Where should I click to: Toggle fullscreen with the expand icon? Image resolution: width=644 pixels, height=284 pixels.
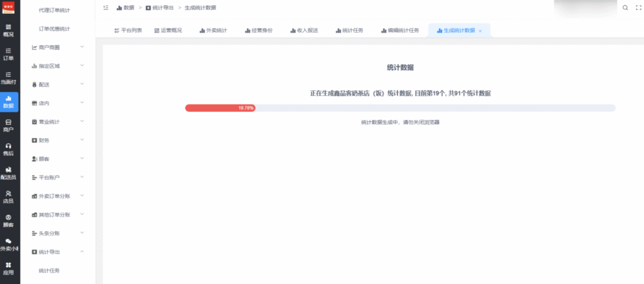point(638,8)
